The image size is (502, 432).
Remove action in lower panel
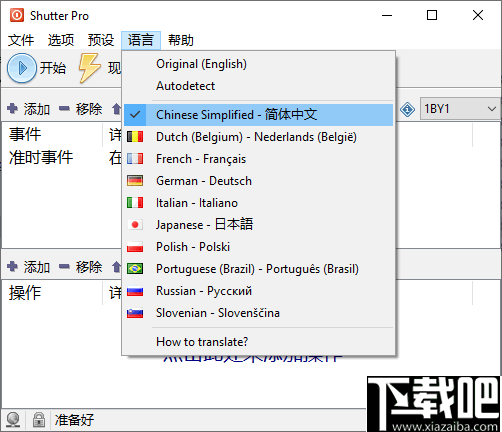(x=80, y=267)
